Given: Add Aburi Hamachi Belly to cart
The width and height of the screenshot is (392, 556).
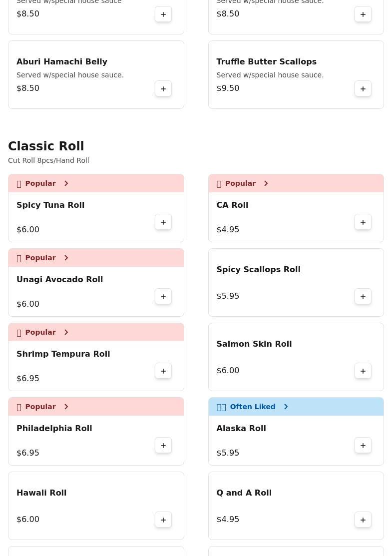Looking at the screenshot, I should tap(163, 89).
